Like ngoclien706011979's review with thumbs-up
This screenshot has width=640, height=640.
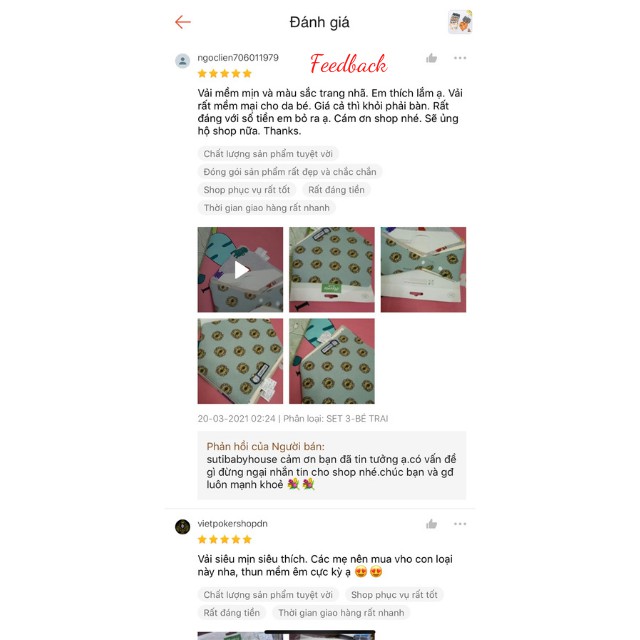tap(431, 58)
